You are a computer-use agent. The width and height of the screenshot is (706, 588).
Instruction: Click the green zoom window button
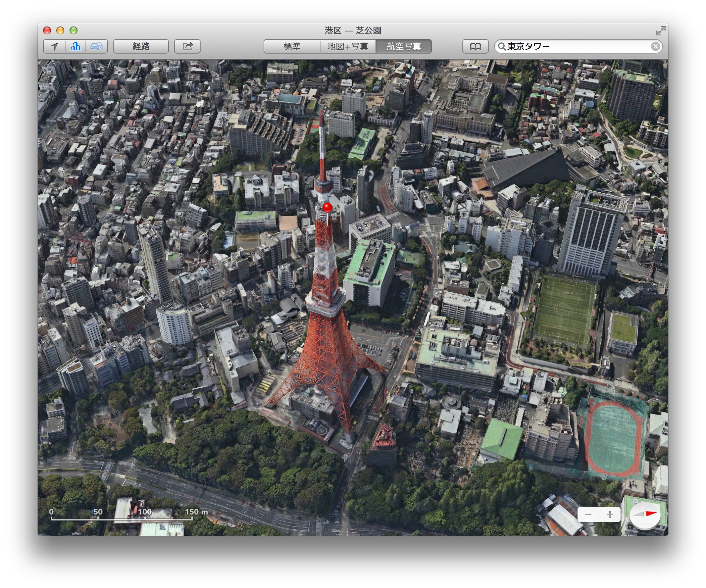tap(73, 30)
